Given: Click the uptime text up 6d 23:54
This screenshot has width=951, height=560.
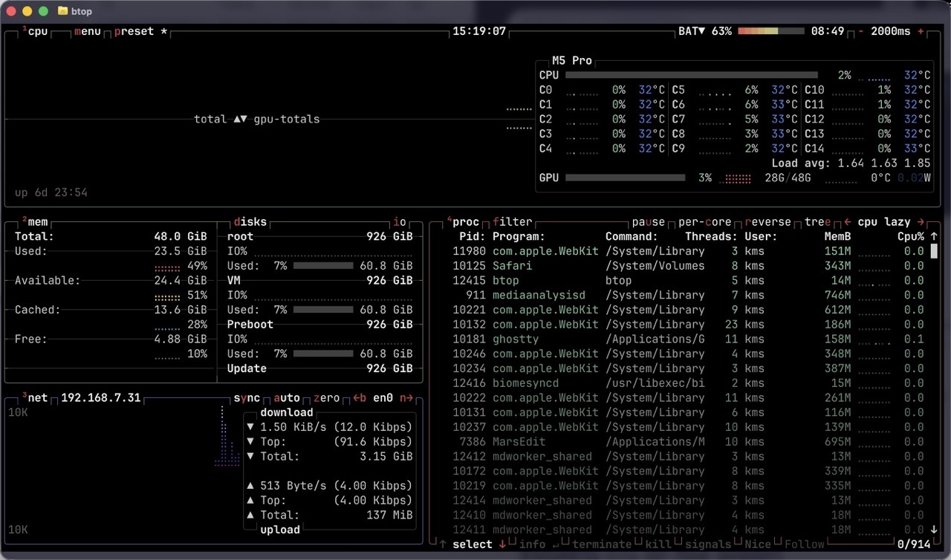Looking at the screenshot, I should tap(51, 192).
